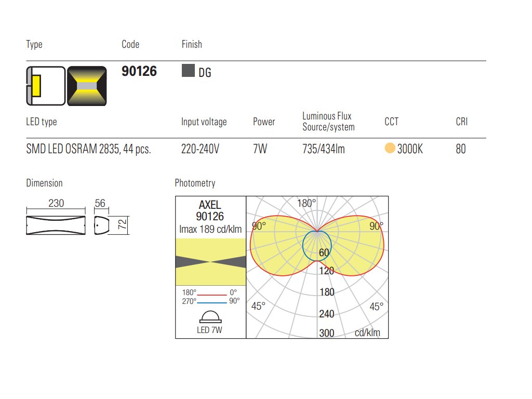
Task: Click the 120 scale value on polar chart
Action: click(x=326, y=271)
